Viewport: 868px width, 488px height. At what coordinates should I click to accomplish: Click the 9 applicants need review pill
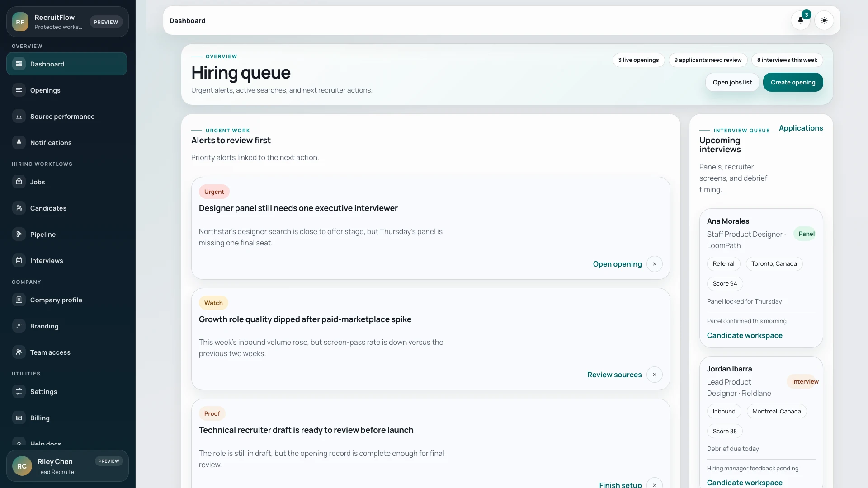[708, 60]
